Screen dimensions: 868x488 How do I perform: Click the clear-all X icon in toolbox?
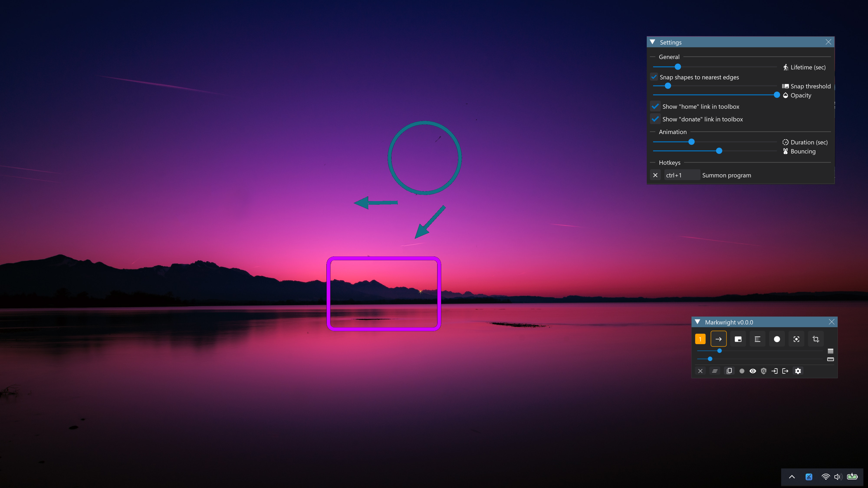(x=701, y=371)
